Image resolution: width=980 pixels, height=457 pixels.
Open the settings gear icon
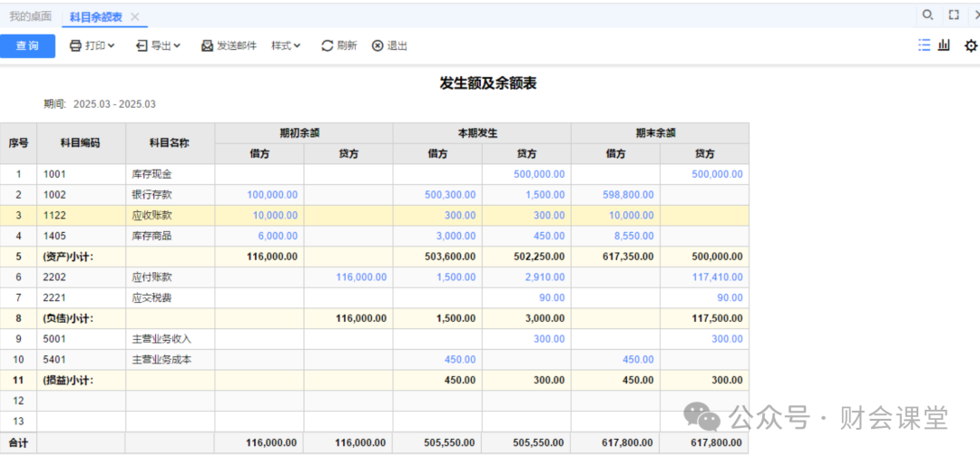[970, 45]
